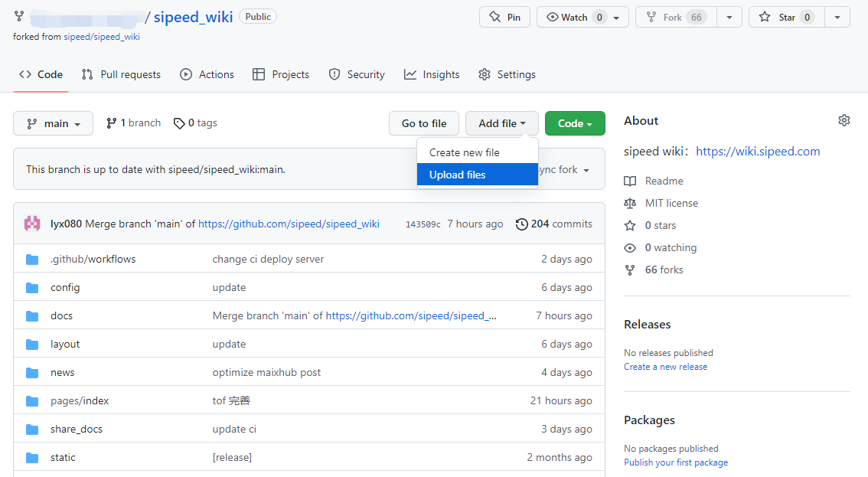This screenshot has width=868, height=477.
Task: View the 0 tags link
Action: click(195, 123)
